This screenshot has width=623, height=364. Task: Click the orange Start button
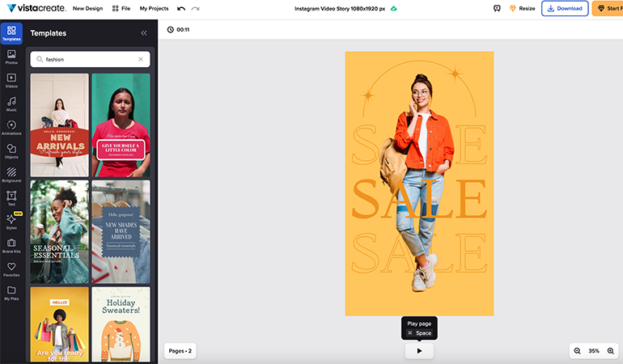(608, 8)
